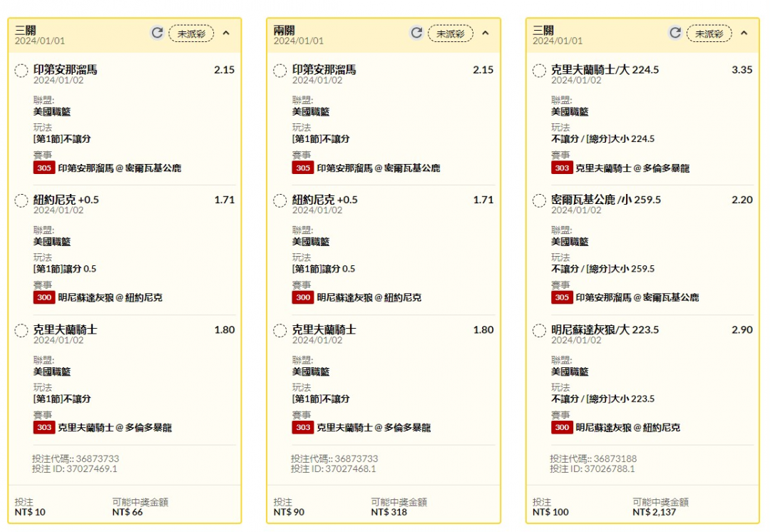Click the 未派彩 badge on the 兩關 card
The width and height of the screenshot is (770, 532).
451,34
